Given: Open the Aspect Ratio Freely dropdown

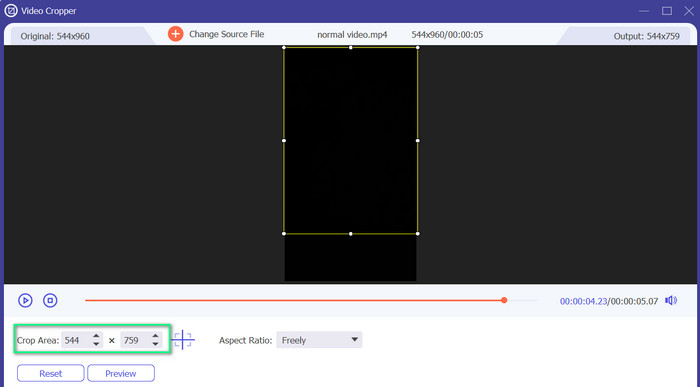Looking at the screenshot, I should pos(319,340).
